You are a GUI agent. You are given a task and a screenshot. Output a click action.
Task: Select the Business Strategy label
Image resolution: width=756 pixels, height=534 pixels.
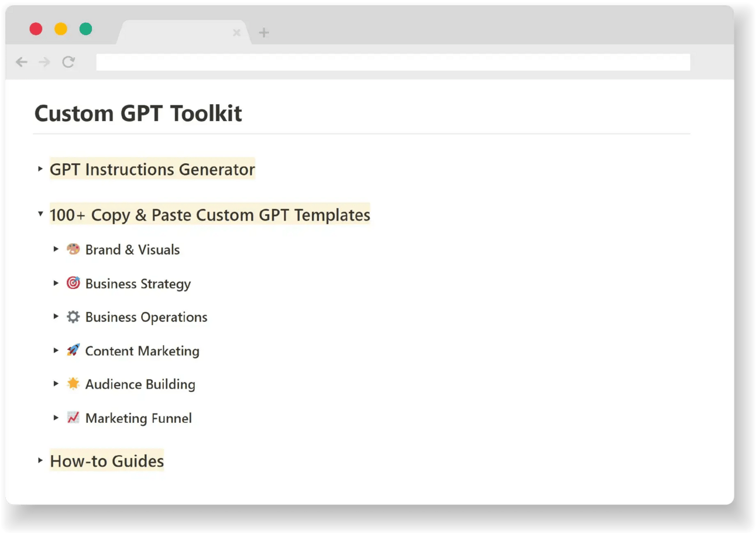coord(138,284)
